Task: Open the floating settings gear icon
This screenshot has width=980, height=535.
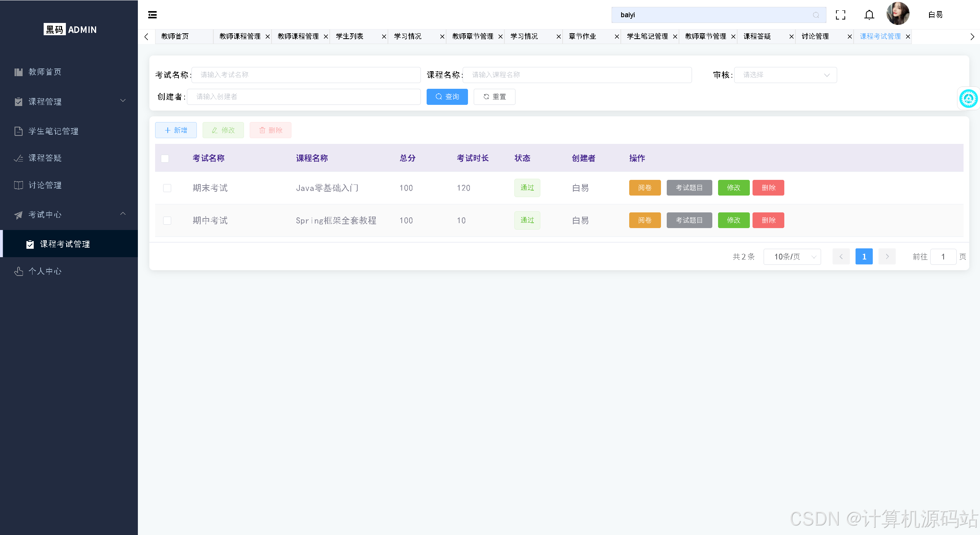Action: tap(968, 99)
